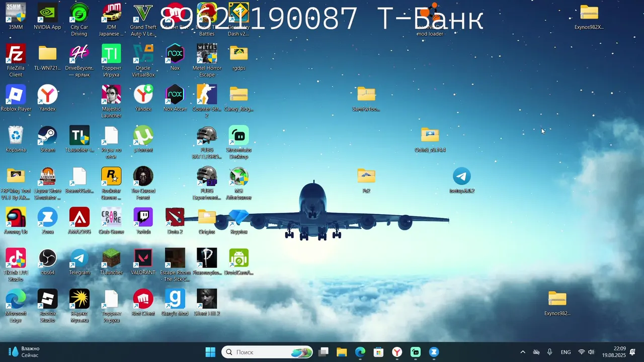Launch Яндекс Музыка
The width and height of the screenshot is (644, 362).
(79, 306)
